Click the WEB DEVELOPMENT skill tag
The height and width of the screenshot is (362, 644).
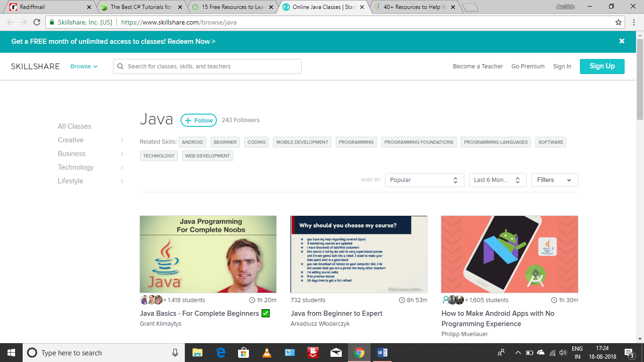coord(207,156)
